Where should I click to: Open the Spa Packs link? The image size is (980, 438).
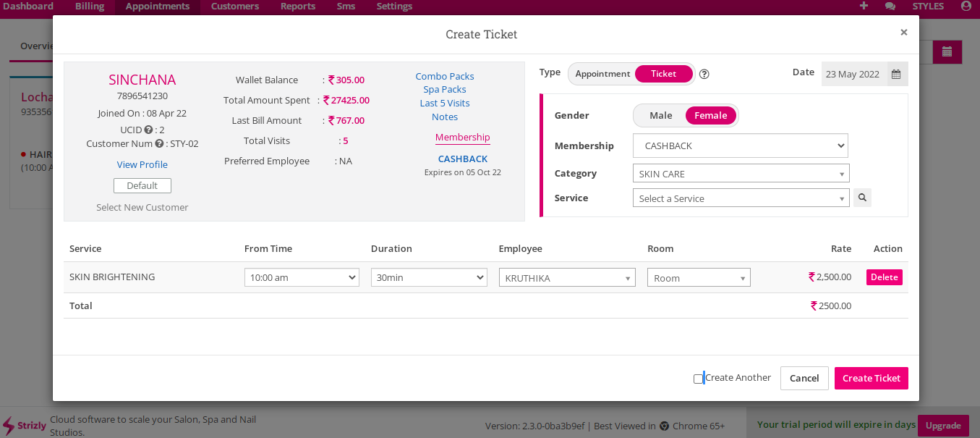point(445,90)
